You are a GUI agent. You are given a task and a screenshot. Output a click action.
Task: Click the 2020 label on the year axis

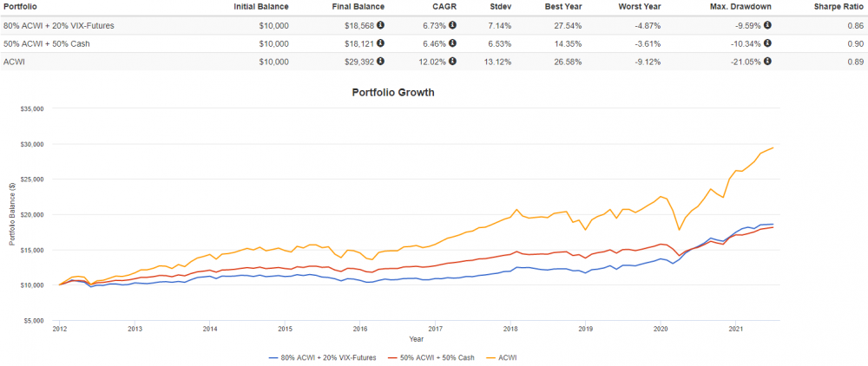(x=661, y=330)
